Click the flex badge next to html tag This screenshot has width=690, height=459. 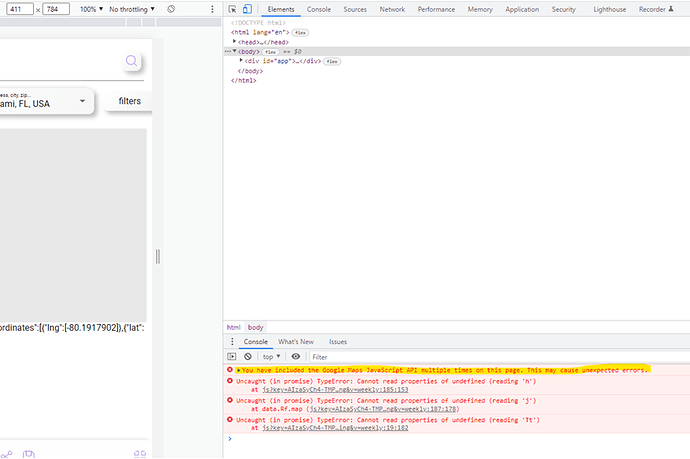300,33
